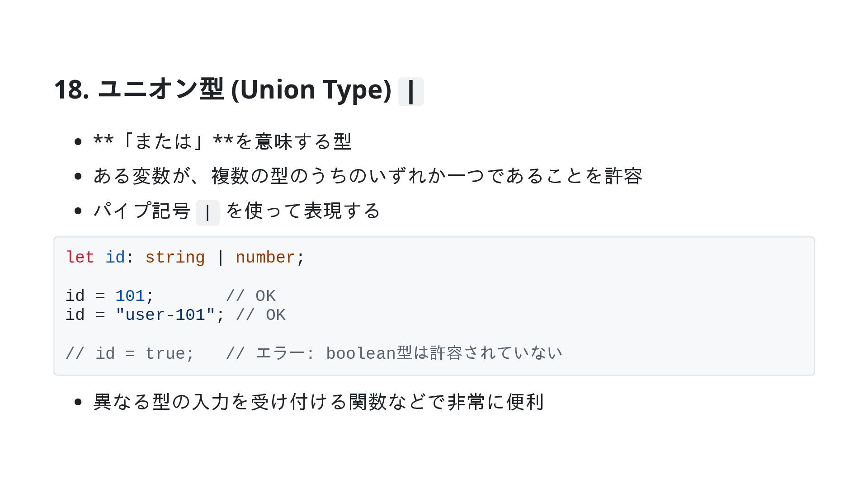Click the "// OK" comment after "user-101"
868x488 pixels.
(x=260, y=315)
